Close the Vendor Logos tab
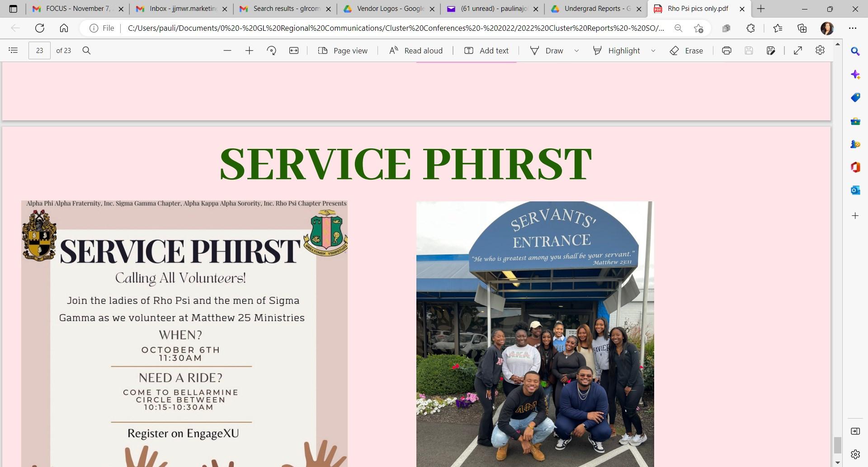 (x=432, y=9)
